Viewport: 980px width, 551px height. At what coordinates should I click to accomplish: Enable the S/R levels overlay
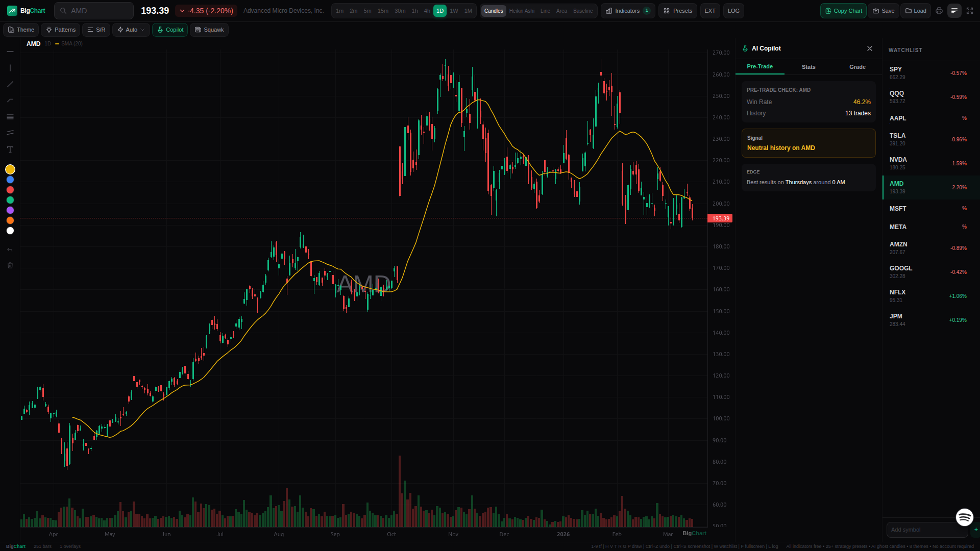[96, 30]
